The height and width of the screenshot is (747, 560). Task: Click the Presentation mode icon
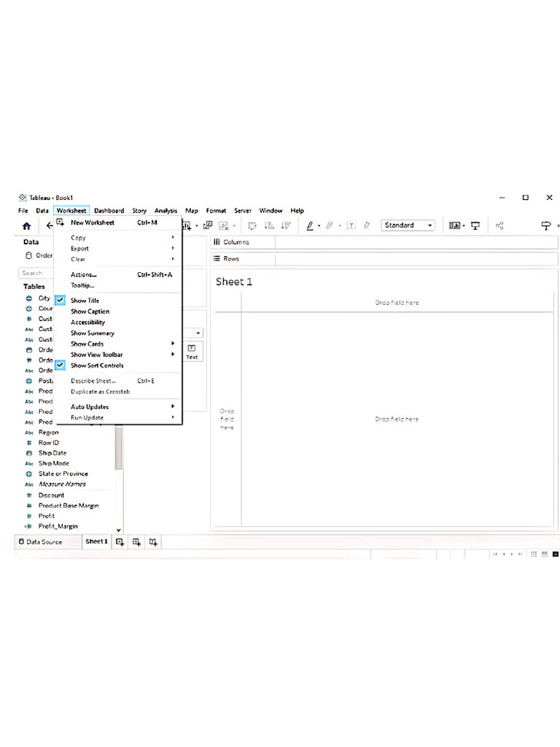pos(475,226)
